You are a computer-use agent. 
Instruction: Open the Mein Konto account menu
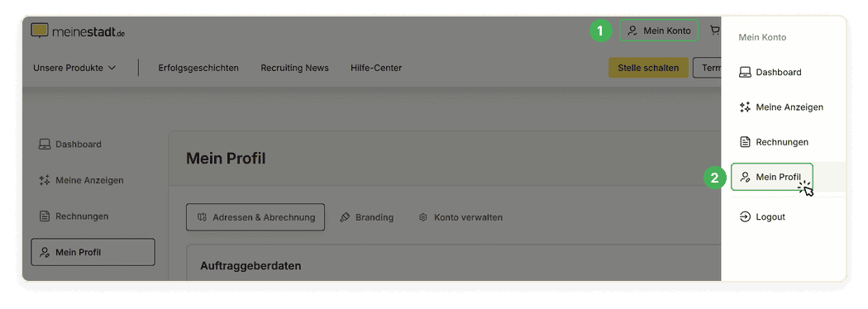coord(659,31)
